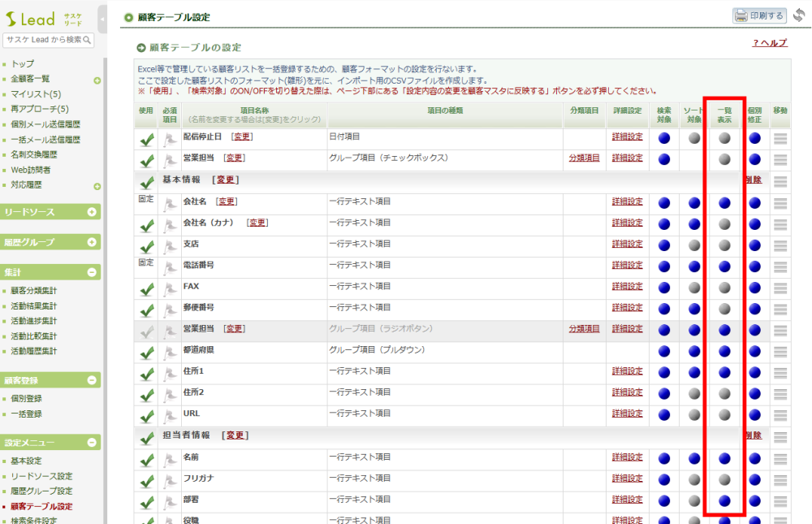Toggle ソート対象 dot for FAX row
This screenshot has width=812, height=524.
tap(694, 288)
